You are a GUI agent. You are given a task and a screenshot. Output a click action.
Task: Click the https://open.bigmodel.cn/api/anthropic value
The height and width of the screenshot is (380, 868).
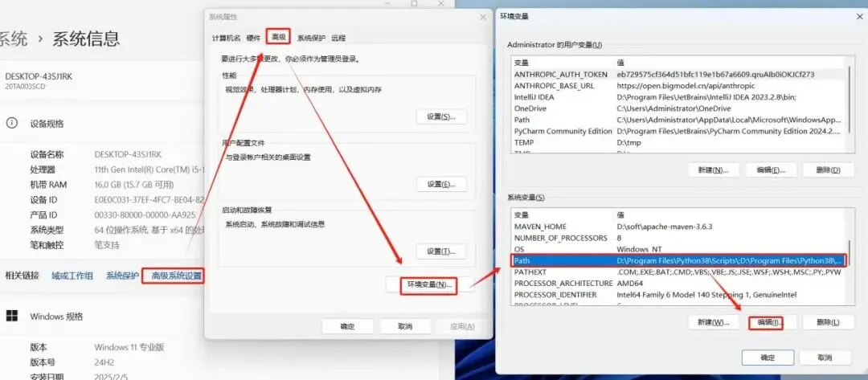pos(686,86)
